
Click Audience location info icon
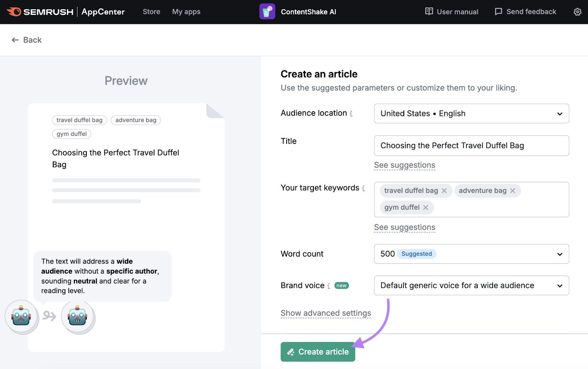(x=351, y=113)
